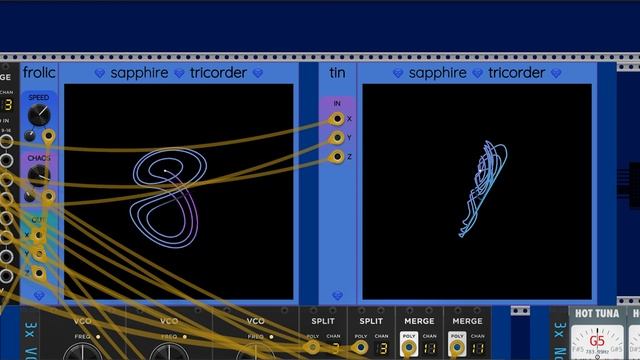Screen dimensions: 640x360
Task: Click the sapphire gem logo at Frolic's bottom
Action: 39,295
